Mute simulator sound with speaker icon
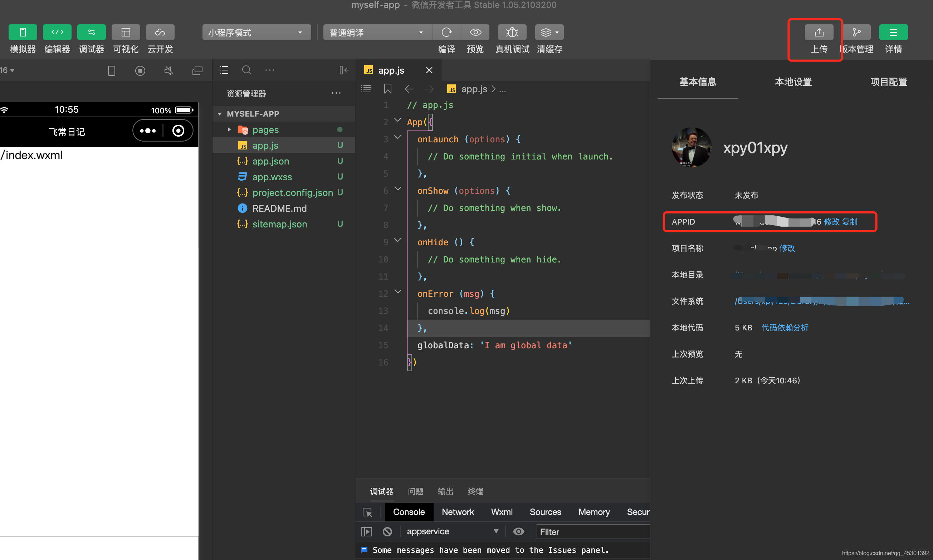 169,70
